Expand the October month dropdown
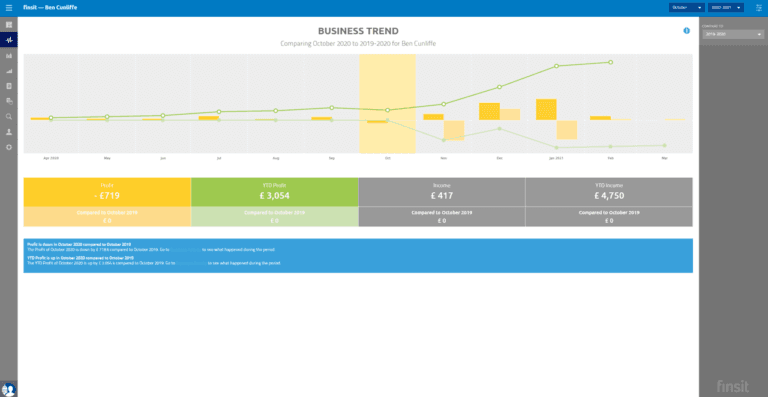Image resolution: width=768 pixels, height=397 pixels. pos(687,8)
